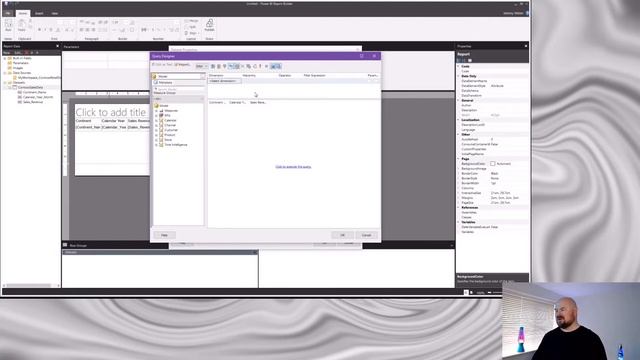
Task: Expand Built-in Fields folder in Report Data
Action: pyautogui.click(x=5, y=58)
